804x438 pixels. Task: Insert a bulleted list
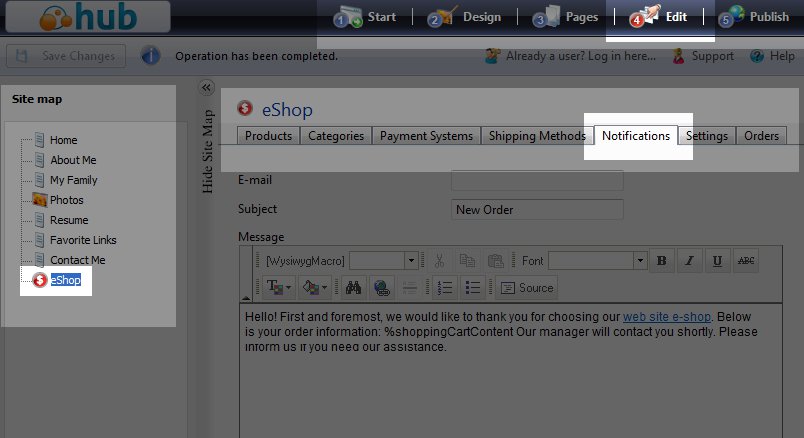coord(474,288)
